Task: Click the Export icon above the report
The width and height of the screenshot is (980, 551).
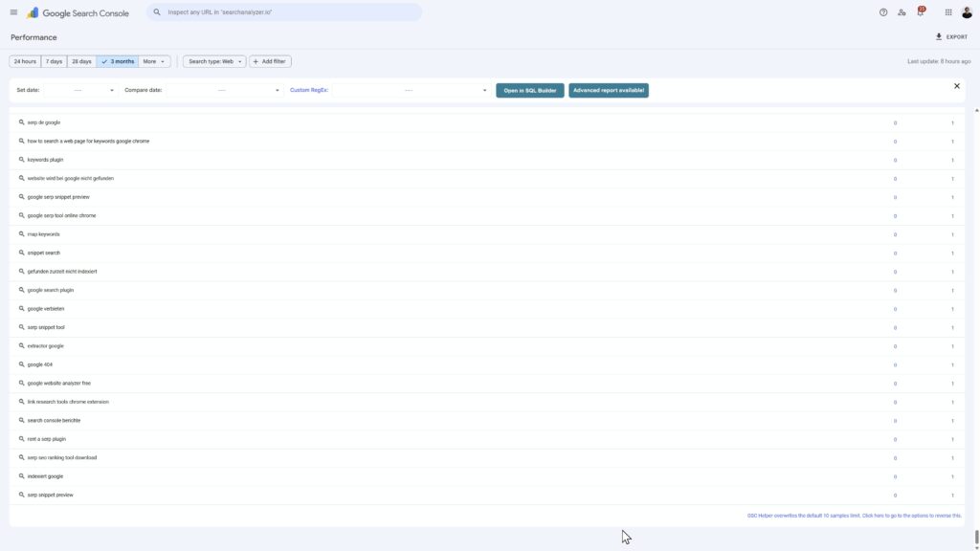Action: [x=937, y=35]
